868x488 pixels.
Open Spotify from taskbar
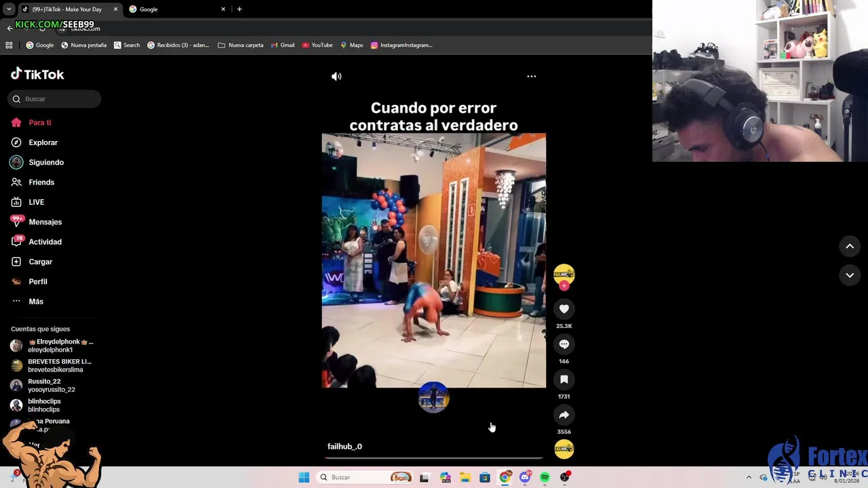coord(545,478)
